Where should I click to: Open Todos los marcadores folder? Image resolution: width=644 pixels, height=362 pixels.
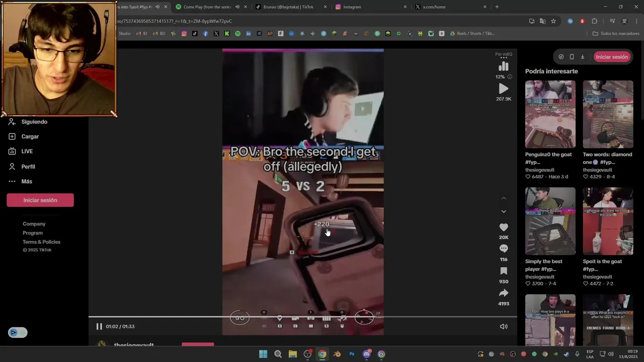click(x=616, y=34)
